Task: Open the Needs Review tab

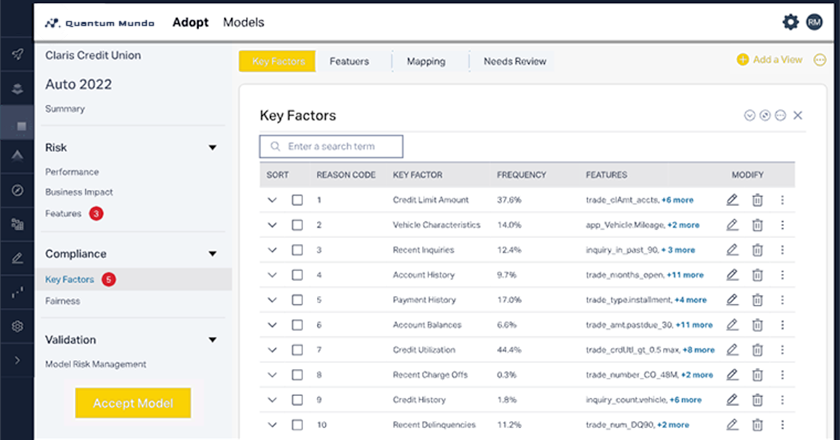Action: click(515, 61)
